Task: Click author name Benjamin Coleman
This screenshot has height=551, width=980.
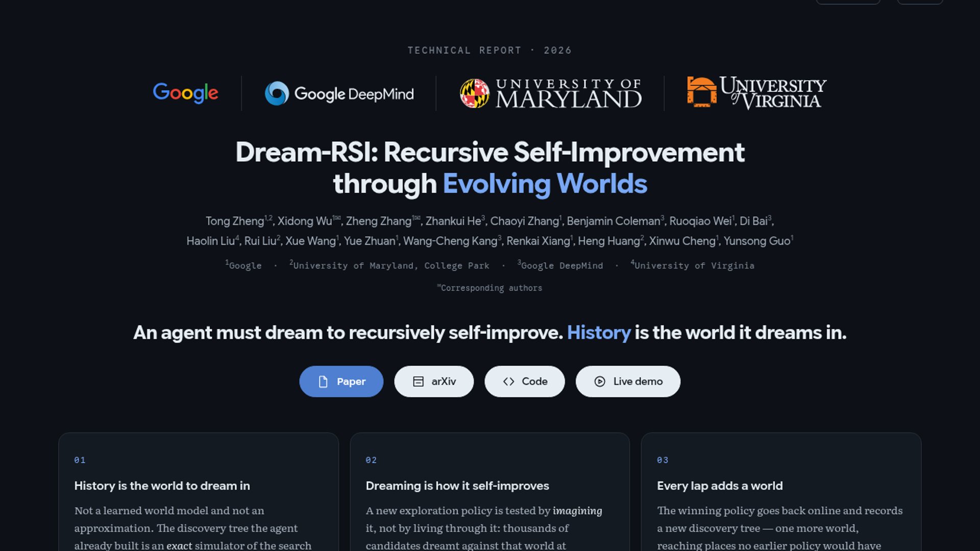Action: [x=614, y=221]
